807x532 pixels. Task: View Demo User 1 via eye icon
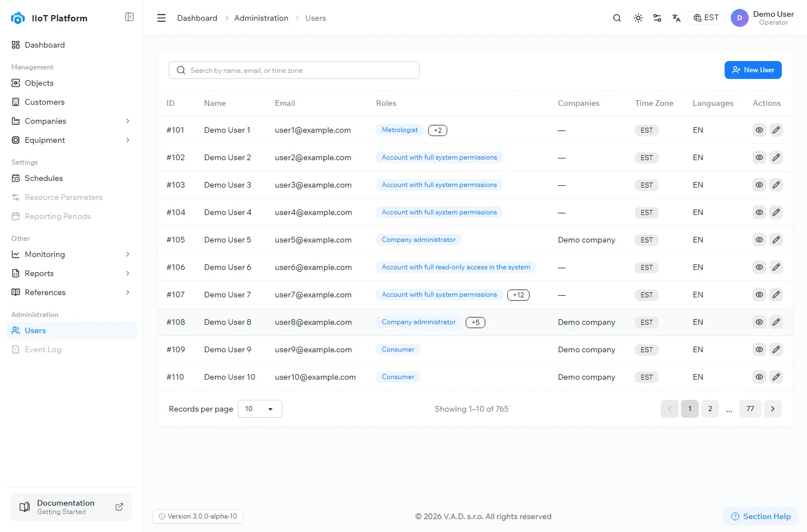[x=759, y=130]
